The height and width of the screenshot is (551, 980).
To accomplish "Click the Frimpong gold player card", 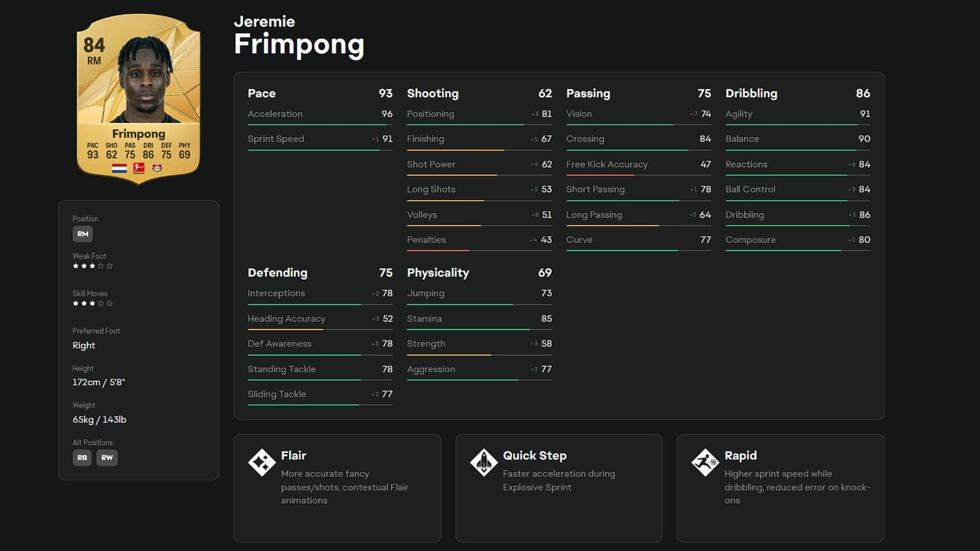I will pyautogui.click(x=138, y=98).
